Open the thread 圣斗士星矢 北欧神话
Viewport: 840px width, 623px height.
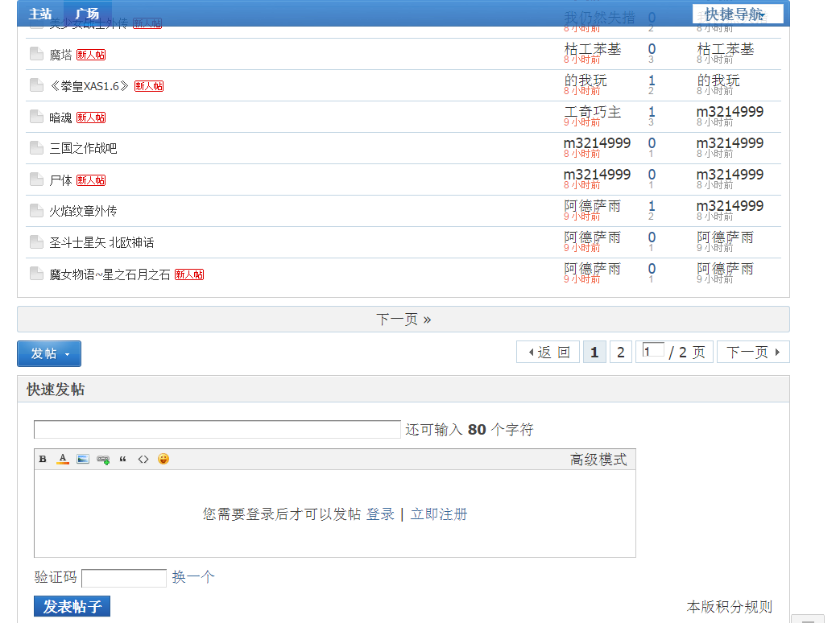tap(101, 243)
